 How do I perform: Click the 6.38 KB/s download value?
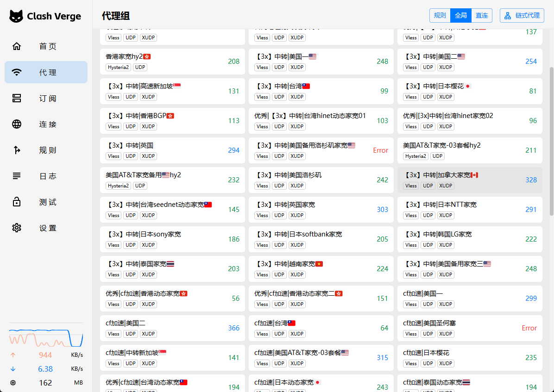pos(45,369)
